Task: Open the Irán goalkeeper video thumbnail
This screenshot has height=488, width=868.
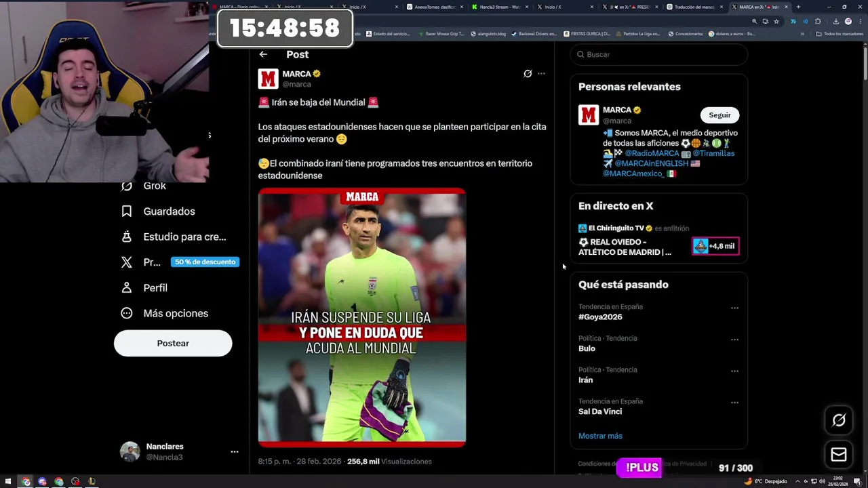Action: coord(362,317)
